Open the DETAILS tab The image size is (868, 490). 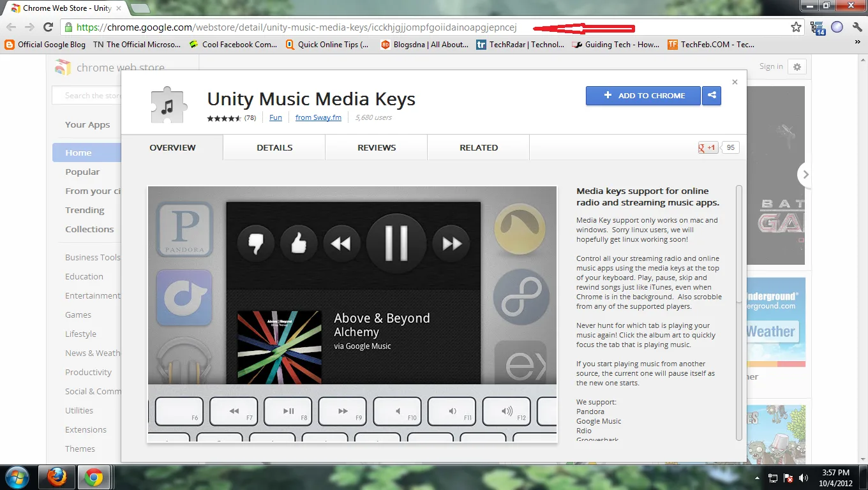click(274, 147)
